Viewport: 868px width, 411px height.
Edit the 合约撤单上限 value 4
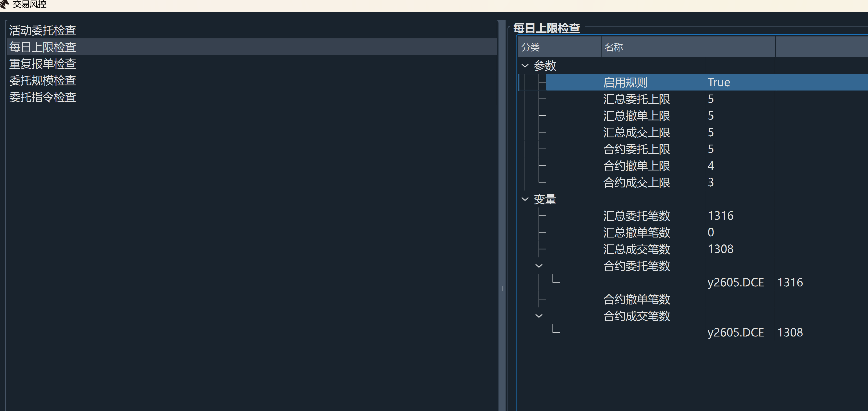point(711,165)
